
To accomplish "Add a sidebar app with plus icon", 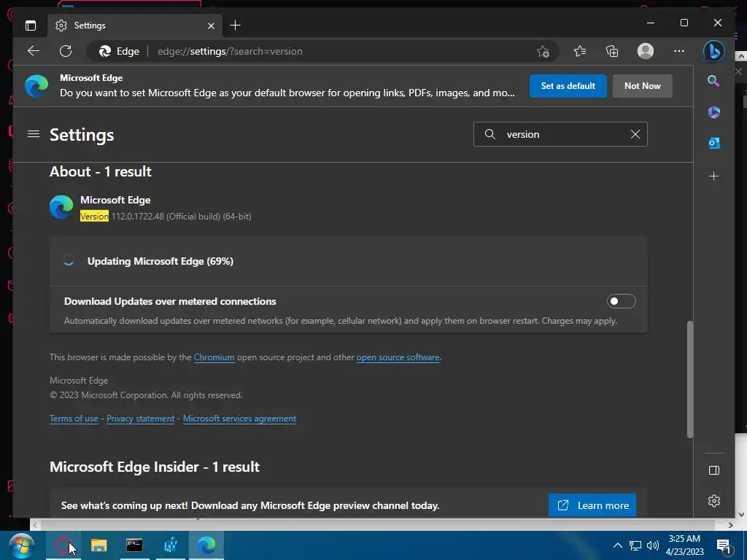I will pos(713,176).
